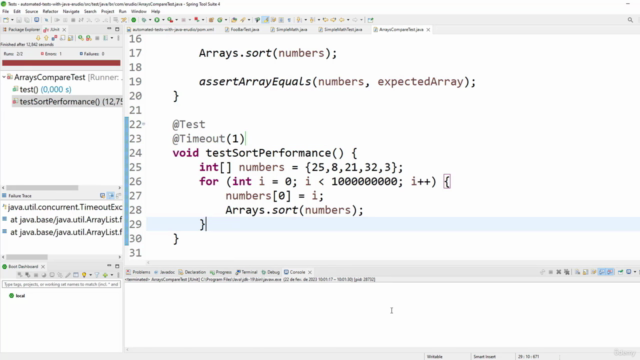Open the Coverage configurations dropdown arrow
Screen dimensions: 640x360
coord(176,20)
